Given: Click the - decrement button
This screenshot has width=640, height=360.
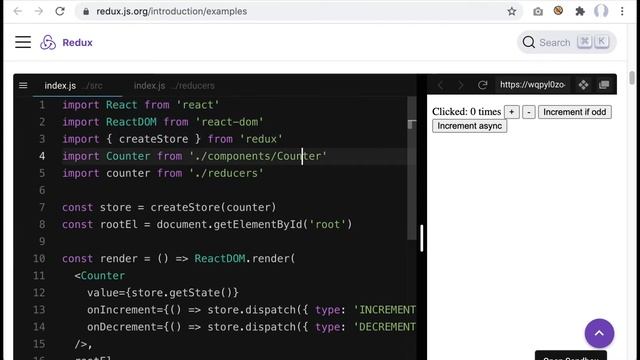Looking at the screenshot, I should [x=529, y=112].
